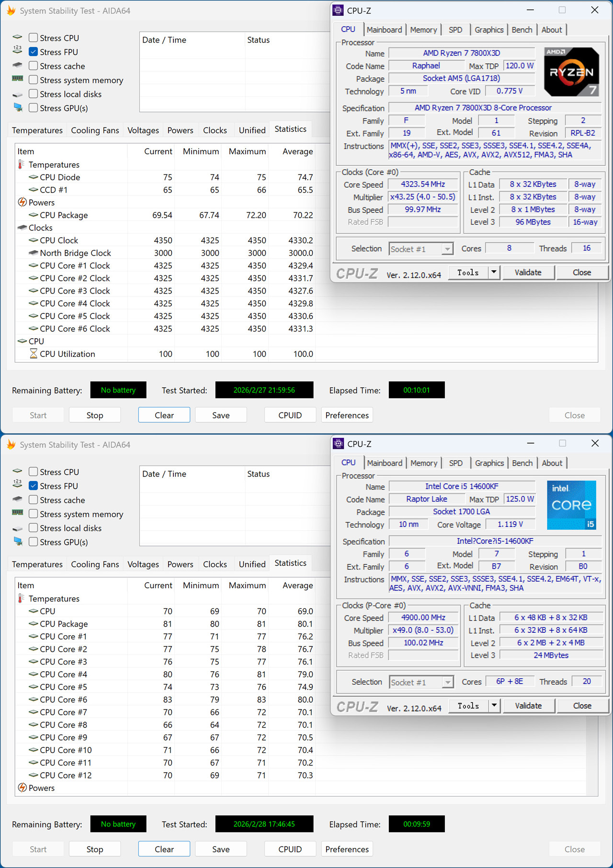The height and width of the screenshot is (868, 613).
Task: Select the CCD #1 temperature row
Action: pos(165,190)
